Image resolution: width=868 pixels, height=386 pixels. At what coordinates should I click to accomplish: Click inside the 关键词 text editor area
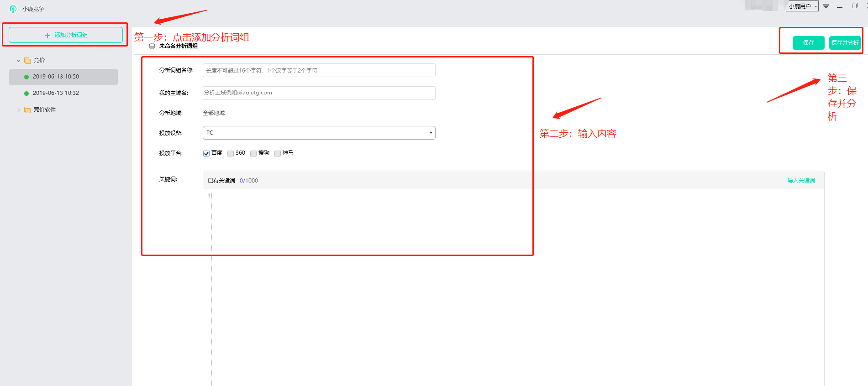pyautogui.click(x=517, y=287)
